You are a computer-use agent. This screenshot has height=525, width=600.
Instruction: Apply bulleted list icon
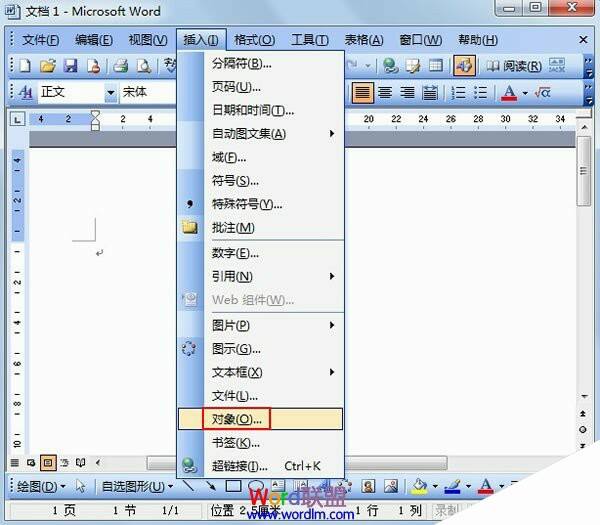480,92
